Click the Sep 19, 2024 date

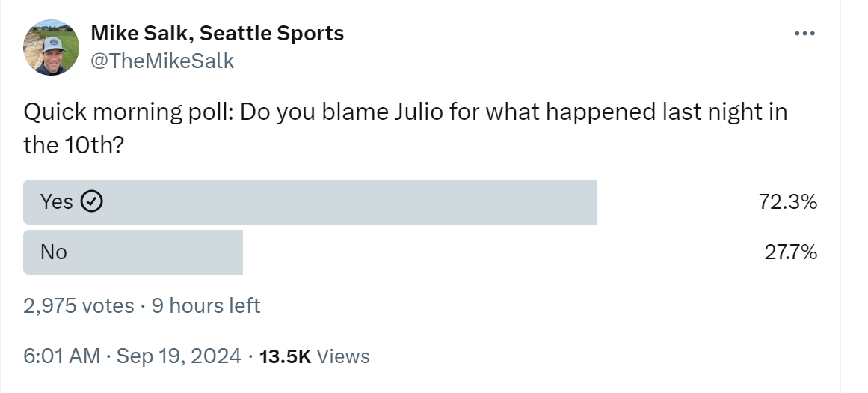tap(179, 356)
